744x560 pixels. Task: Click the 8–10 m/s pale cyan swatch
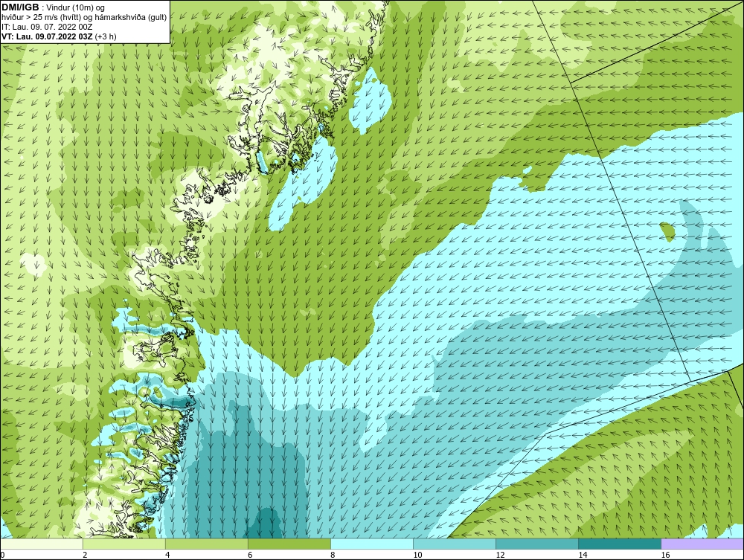[372, 544]
